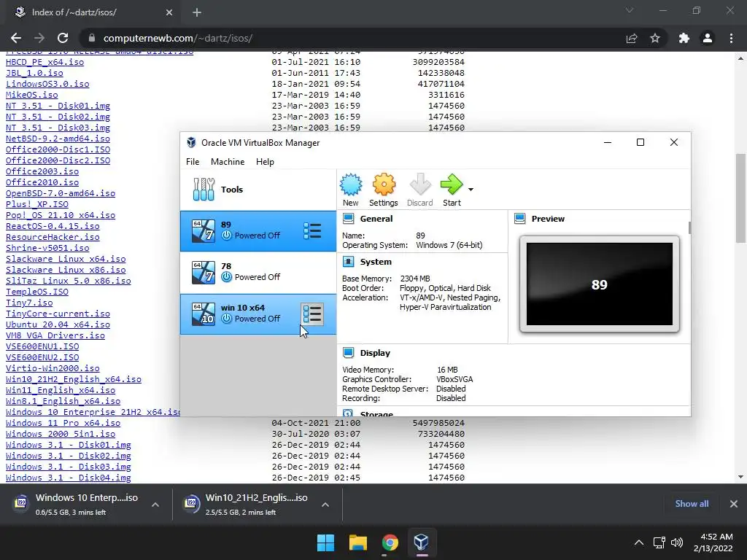Share this page icon in address bar
This screenshot has width=747, height=560.
(x=632, y=38)
